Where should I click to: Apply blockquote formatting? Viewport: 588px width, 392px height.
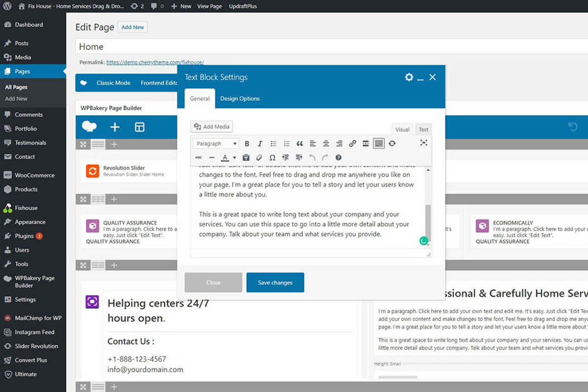tap(300, 144)
